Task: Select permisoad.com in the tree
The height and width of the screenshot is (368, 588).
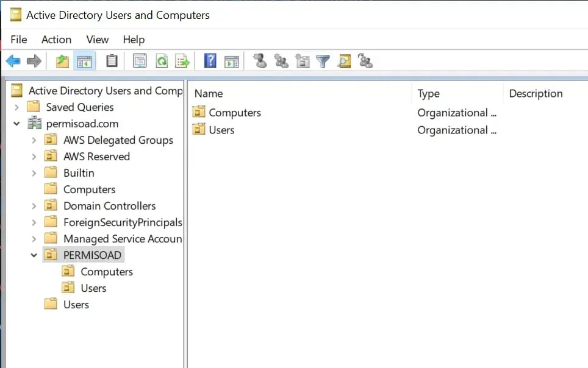Action: 82,124
